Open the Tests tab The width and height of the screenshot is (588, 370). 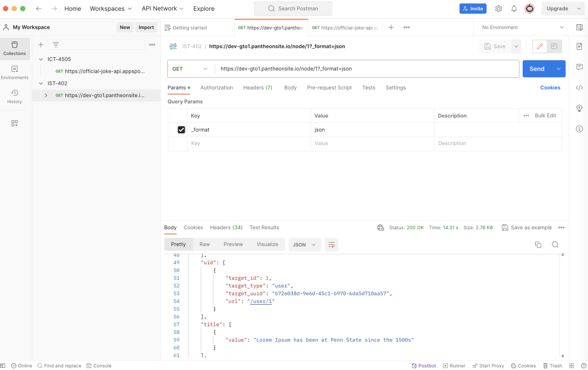pyautogui.click(x=368, y=88)
